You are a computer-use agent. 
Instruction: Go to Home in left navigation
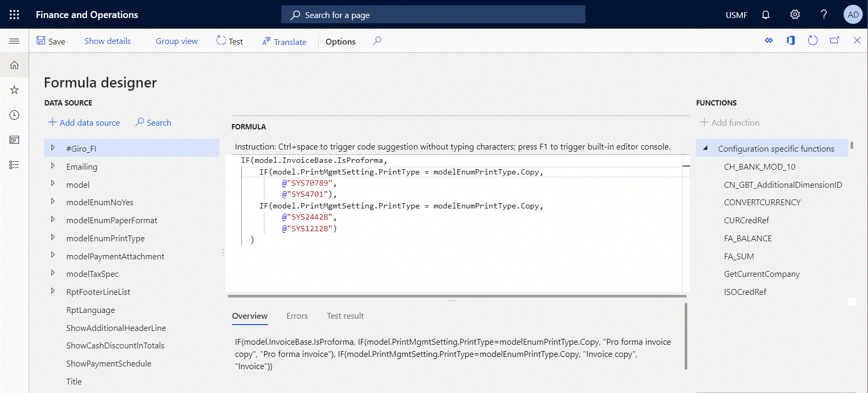(14, 65)
